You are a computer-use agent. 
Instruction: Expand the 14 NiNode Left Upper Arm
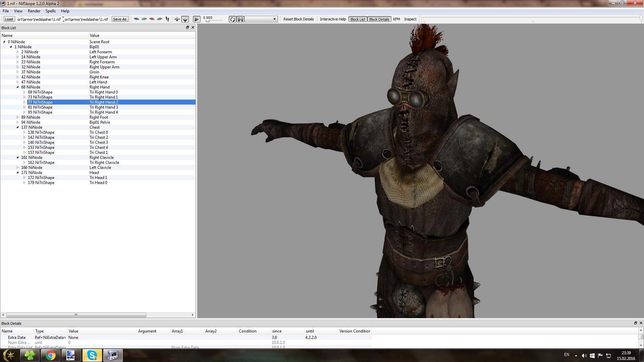pos(17,57)
